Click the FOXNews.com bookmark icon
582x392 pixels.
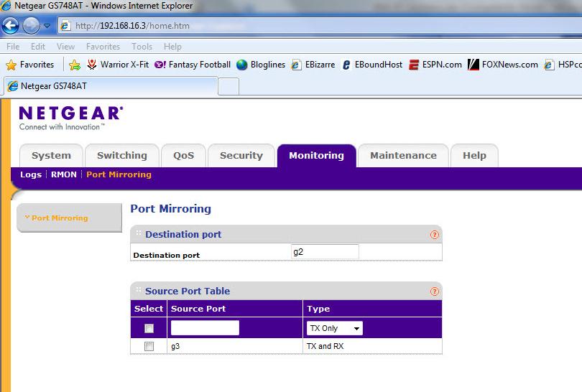(474, 65)
